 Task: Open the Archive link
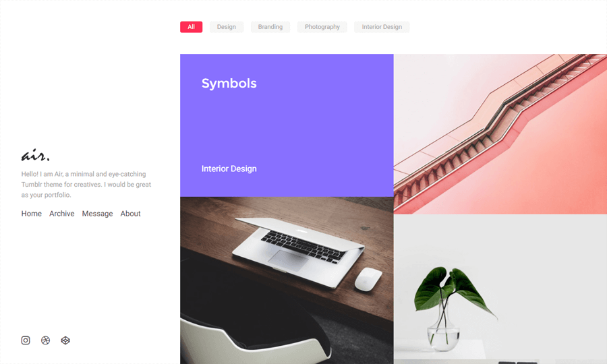[61, 214]
